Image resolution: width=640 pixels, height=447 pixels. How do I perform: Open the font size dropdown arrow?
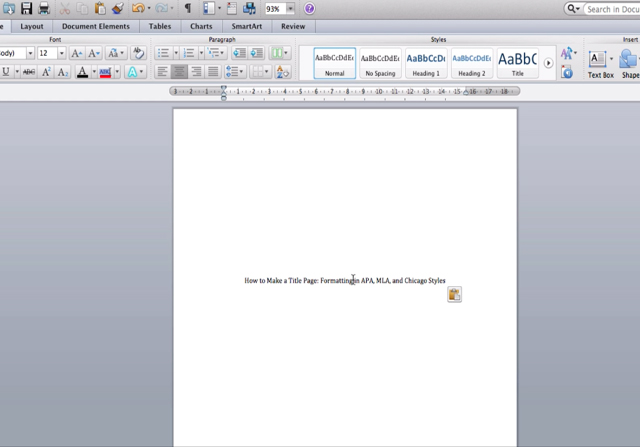pos(62,53)
